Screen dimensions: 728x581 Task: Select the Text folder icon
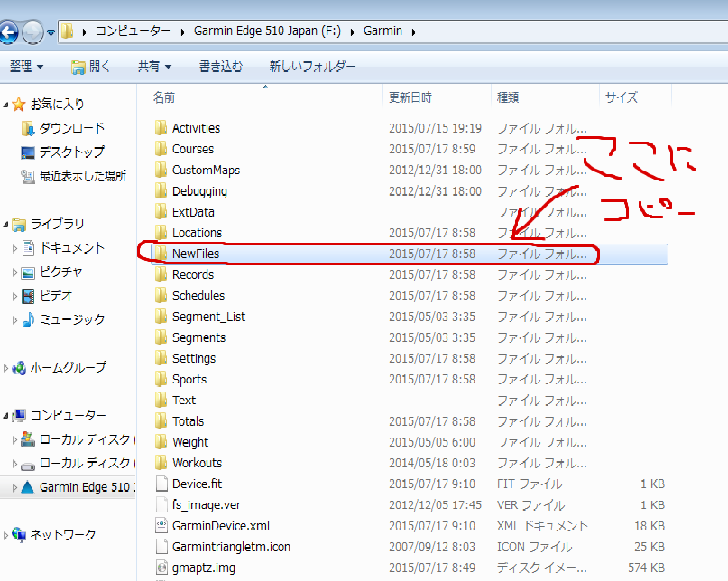(161, 401)
